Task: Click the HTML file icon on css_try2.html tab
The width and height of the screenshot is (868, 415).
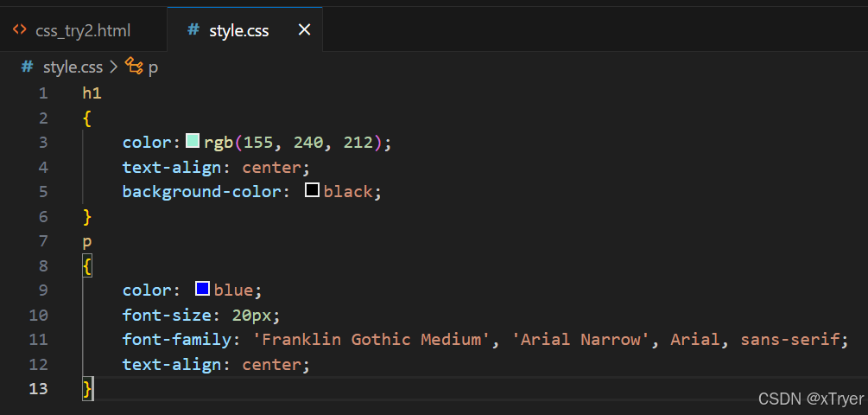Action: coord(19,30)
